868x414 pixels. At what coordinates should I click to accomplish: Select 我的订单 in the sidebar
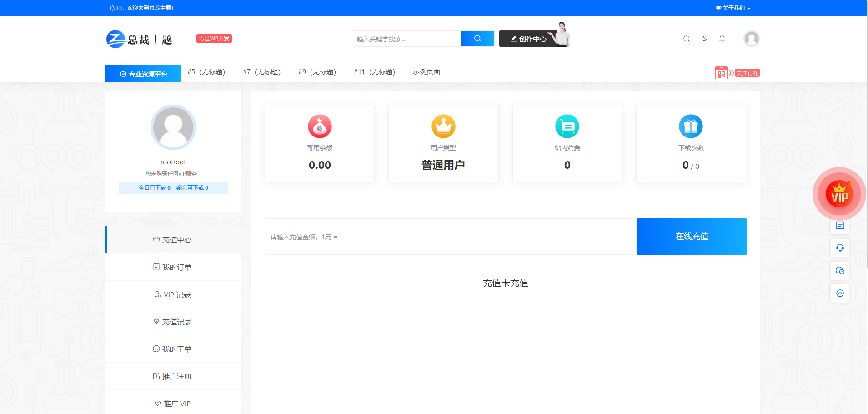tap(173, 267)
